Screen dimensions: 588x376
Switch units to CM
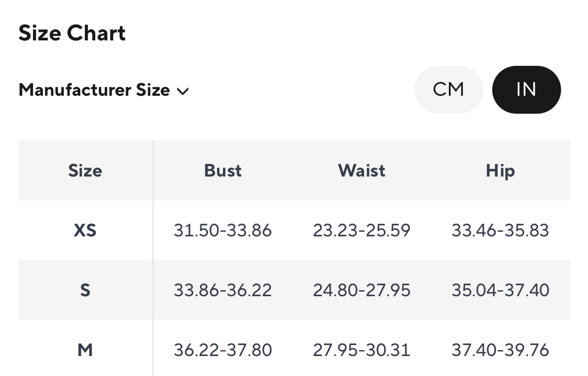pos(448,90)
